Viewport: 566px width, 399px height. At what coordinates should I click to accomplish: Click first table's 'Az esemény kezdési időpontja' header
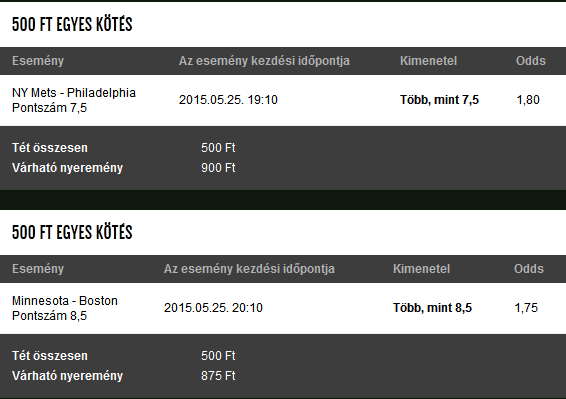point(264,61)
